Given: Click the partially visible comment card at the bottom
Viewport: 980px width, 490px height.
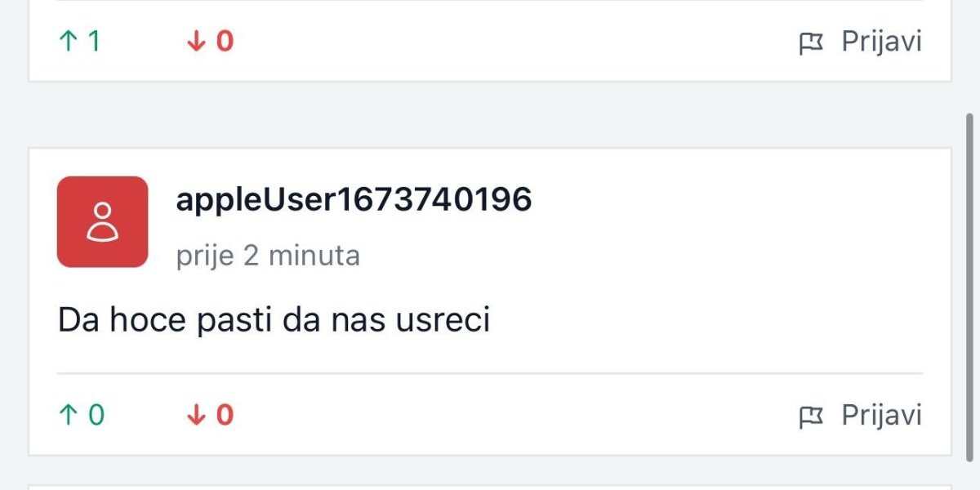Looking at the screenshot, I should click(x=490, y=487).
